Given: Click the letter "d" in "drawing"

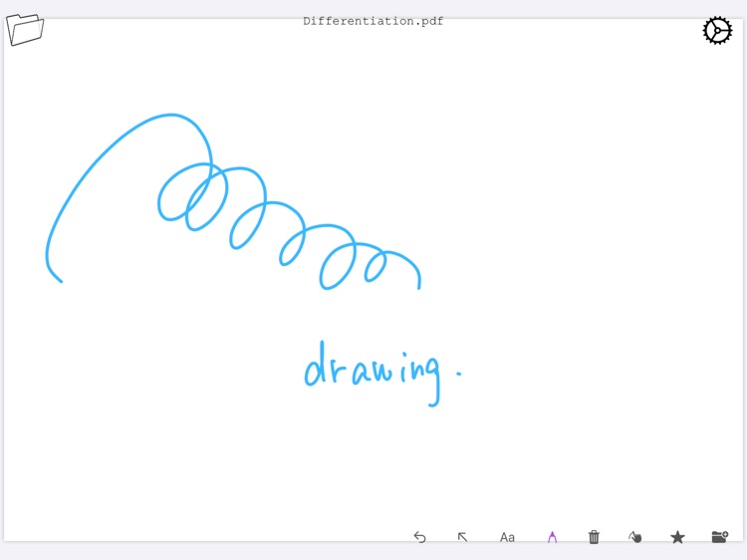Looking at the screenshot, I should 316,367.
